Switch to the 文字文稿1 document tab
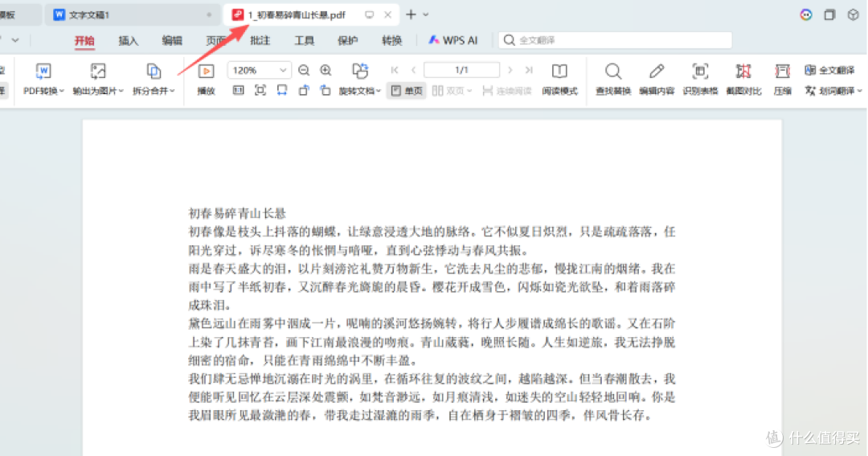 point(132,15)
